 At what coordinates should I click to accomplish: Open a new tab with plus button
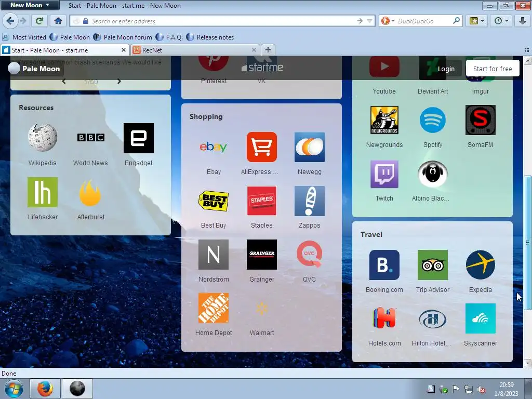pos(268,50)
